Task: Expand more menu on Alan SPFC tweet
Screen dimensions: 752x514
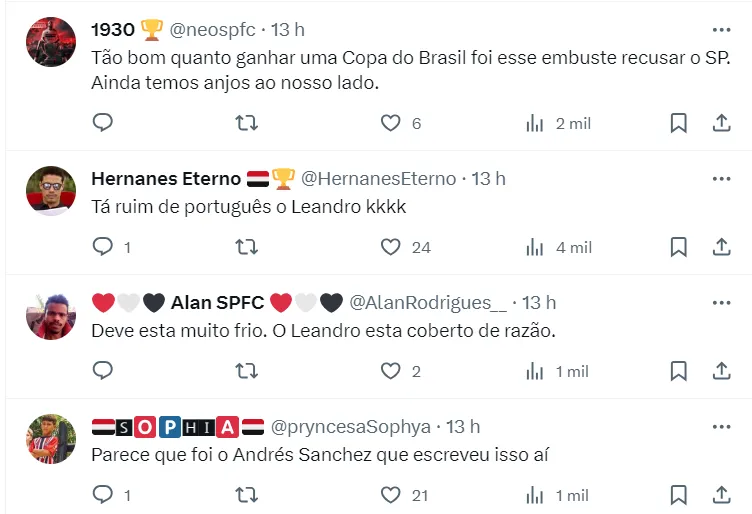Action: point(721,302)
